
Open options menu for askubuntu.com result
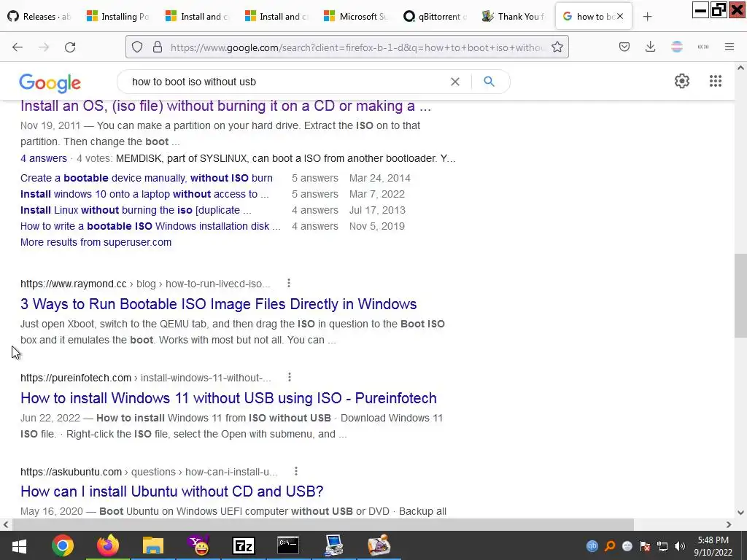296,471
